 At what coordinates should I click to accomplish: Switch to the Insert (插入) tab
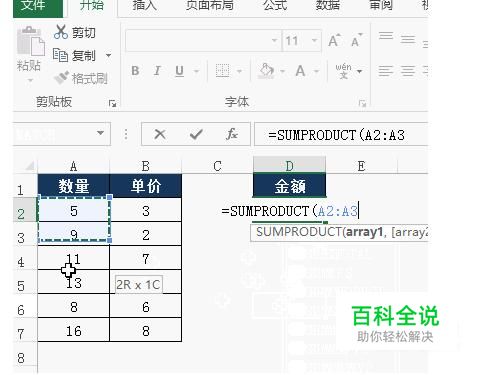pos(145,7)
